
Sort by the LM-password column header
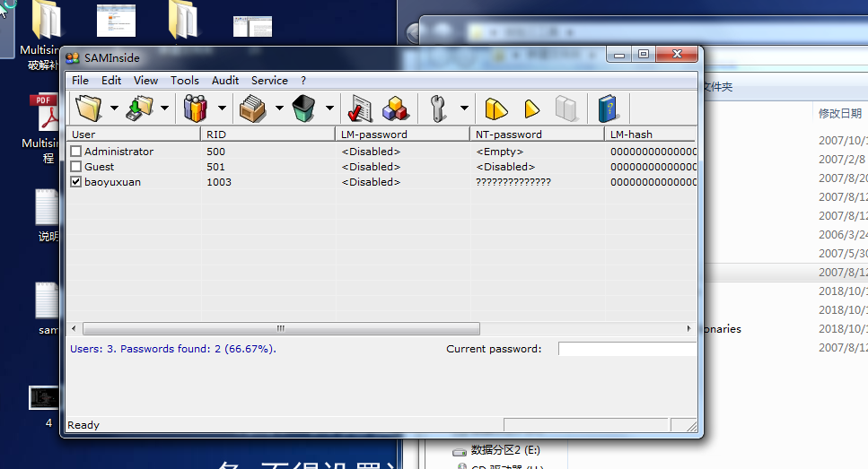(402, 135)
